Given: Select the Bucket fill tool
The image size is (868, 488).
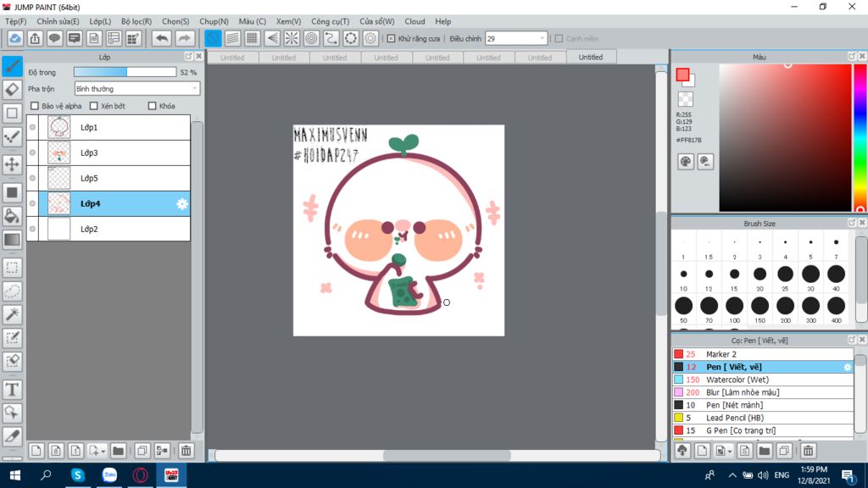Looking at the screenshot, I should pos(12,216).
